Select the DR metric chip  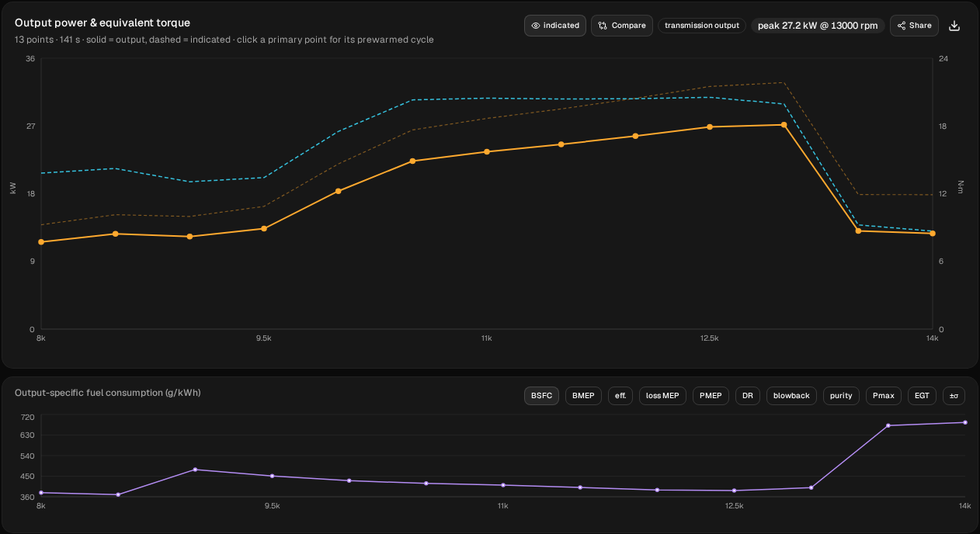(748, 396)
